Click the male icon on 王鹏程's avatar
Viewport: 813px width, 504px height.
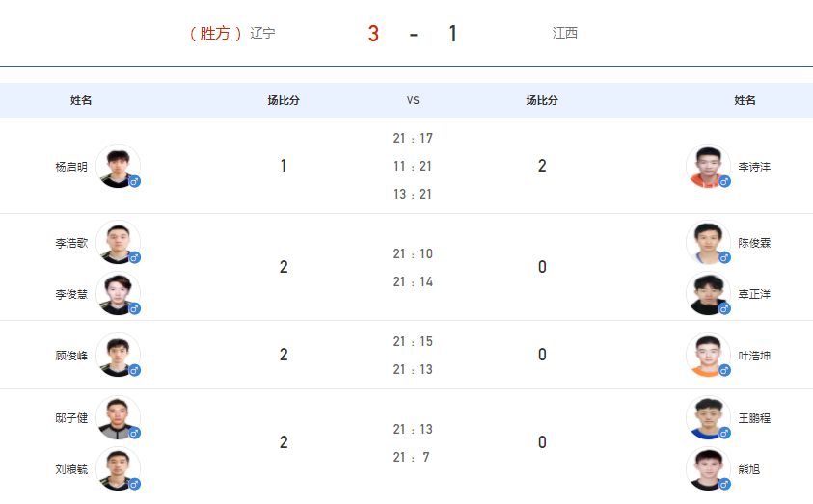click(x=725, y=434)
